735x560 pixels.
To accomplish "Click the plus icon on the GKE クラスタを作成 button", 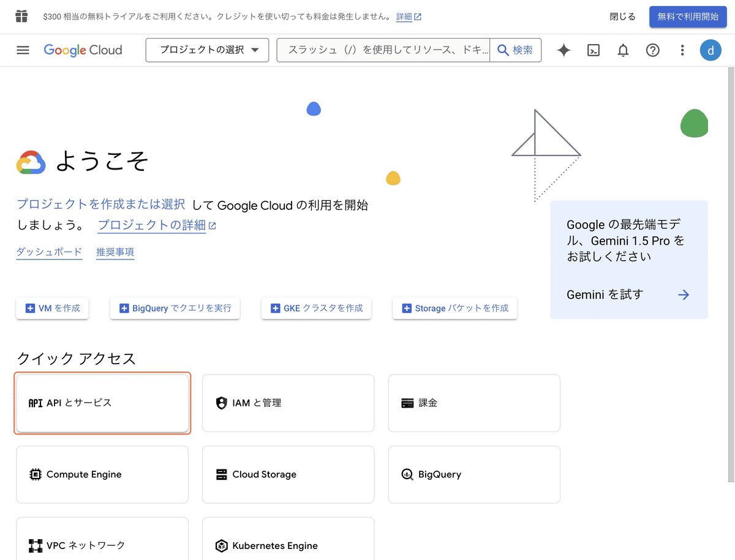I will coord(275,308).
